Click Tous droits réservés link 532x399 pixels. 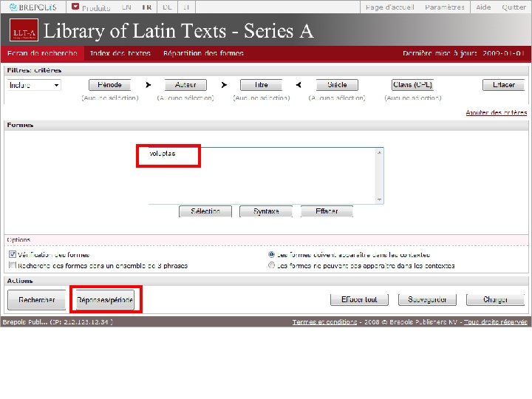point(496,322)
